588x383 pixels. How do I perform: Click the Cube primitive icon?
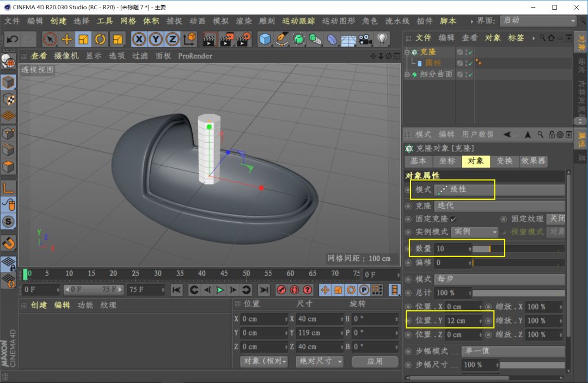tap(265, 39)
